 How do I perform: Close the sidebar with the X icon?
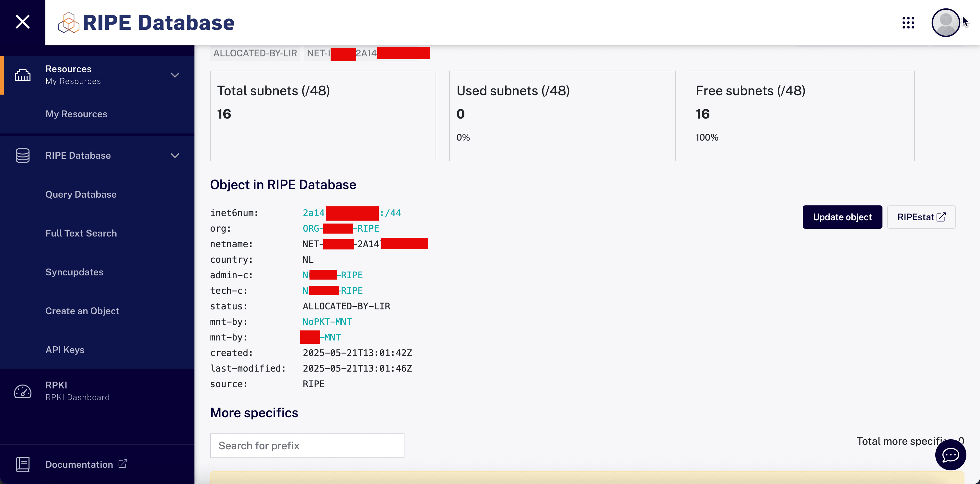point(22,22)
